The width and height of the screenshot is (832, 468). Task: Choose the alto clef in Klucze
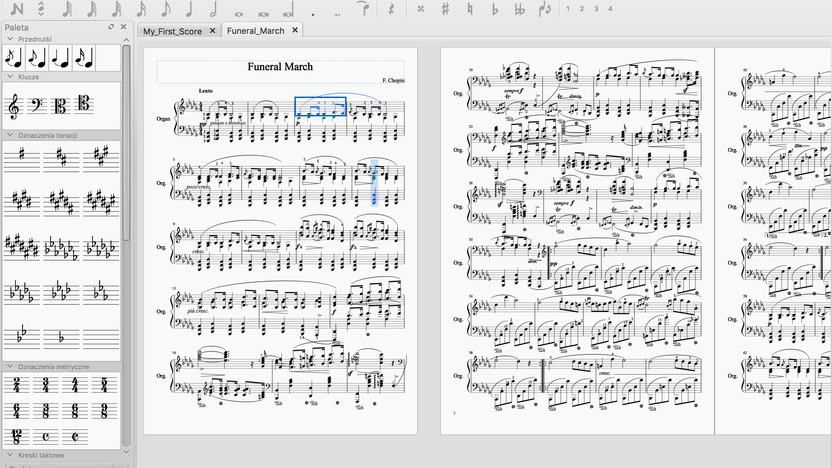click(x=60, y=106)
